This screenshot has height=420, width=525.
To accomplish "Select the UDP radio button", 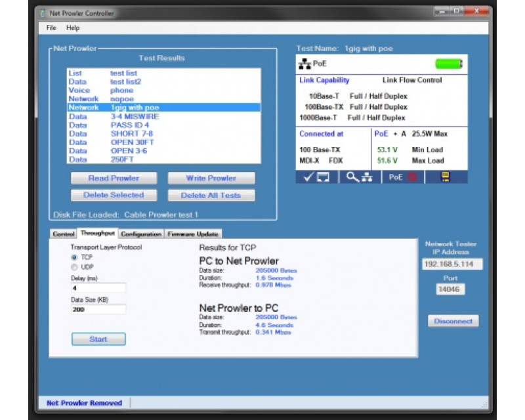I will (x=73, y=267).
